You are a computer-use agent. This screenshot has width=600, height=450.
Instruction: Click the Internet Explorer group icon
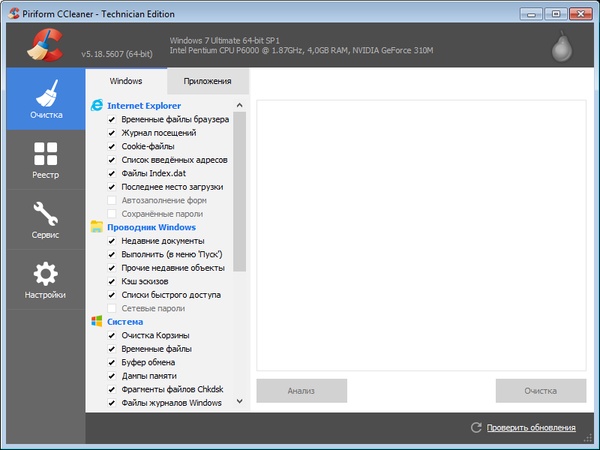coord(97,105)
